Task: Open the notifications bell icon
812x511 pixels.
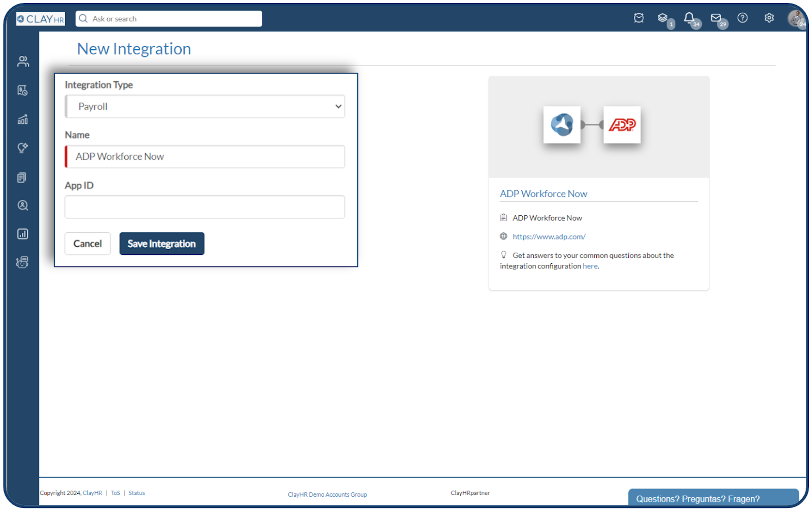Action: tap(689, 18)
